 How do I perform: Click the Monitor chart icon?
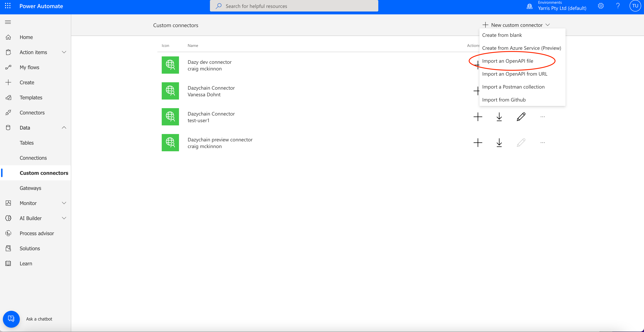pyautogui.click(x=8, y=203)
